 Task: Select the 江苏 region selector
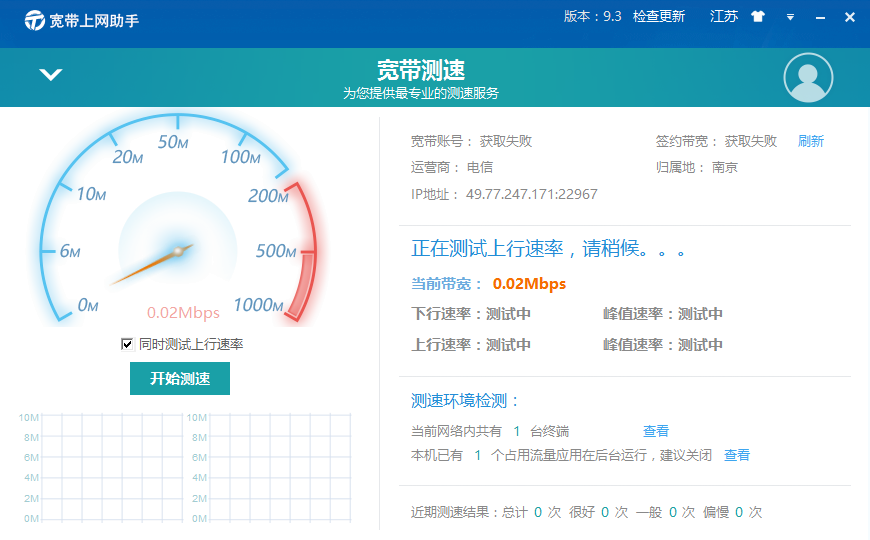(x=724, y=17)
